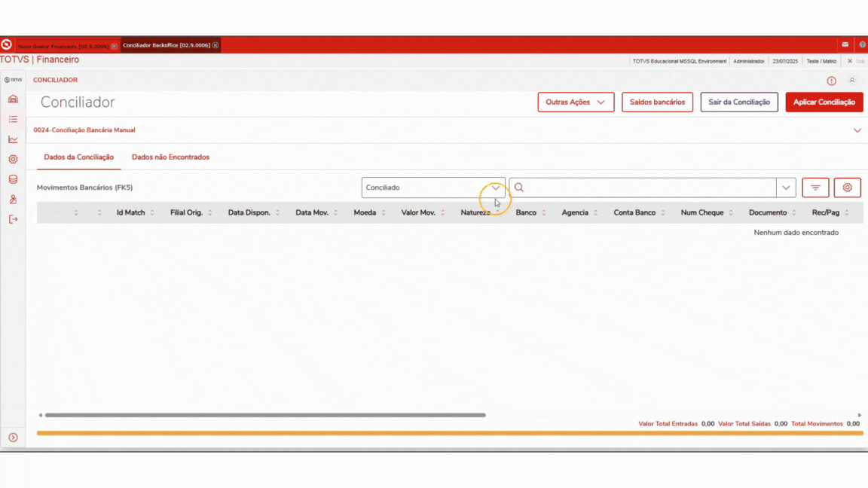Click the scrollbar left arrow
This screenshot has height=488, width=868.
tap(40, 415)
